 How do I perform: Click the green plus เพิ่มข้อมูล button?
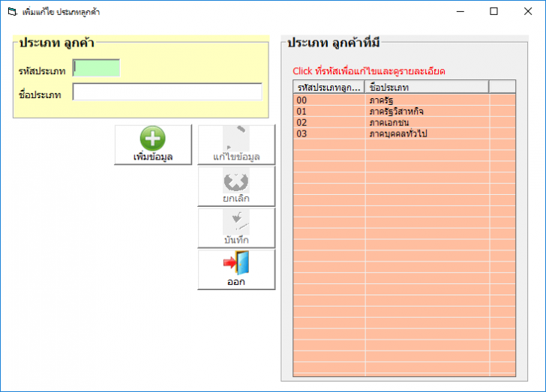[153, 145]
